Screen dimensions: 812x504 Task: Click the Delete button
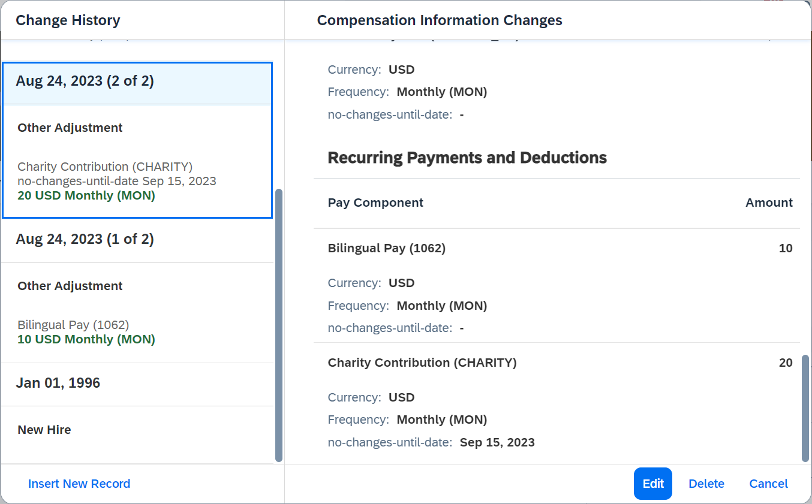(x=706, y=484)
